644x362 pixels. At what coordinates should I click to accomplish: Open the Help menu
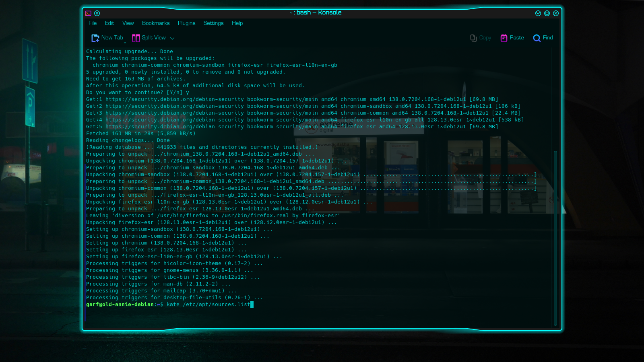(237, 23)
